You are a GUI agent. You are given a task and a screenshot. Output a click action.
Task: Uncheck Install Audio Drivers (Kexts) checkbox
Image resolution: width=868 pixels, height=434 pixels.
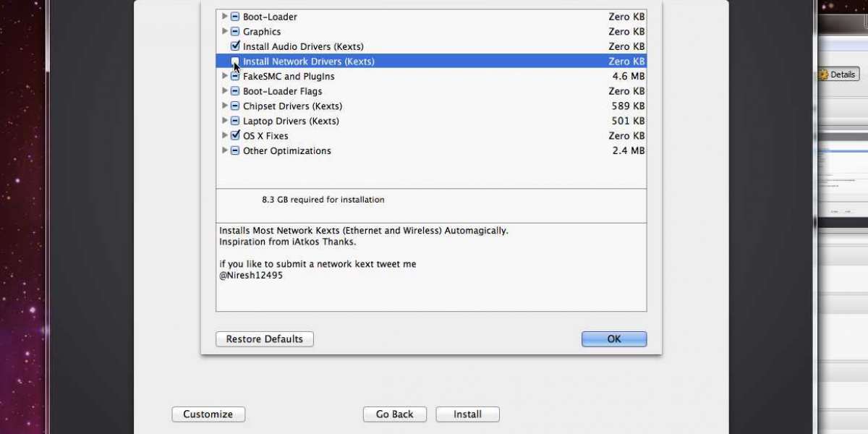[235, 46]
